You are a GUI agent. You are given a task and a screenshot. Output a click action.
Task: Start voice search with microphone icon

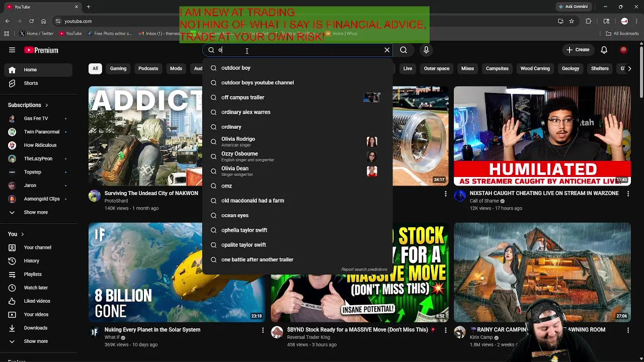[x=426, y=50]
